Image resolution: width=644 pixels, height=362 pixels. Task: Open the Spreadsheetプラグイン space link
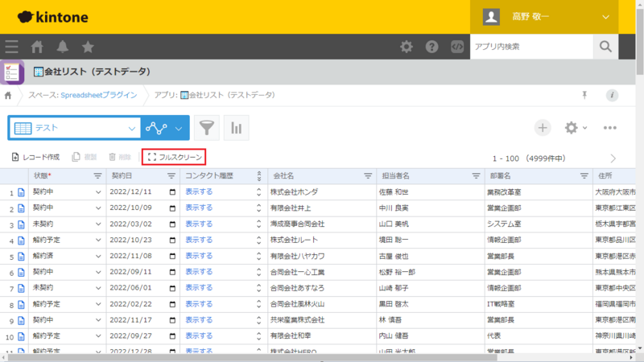click(98, 95)
